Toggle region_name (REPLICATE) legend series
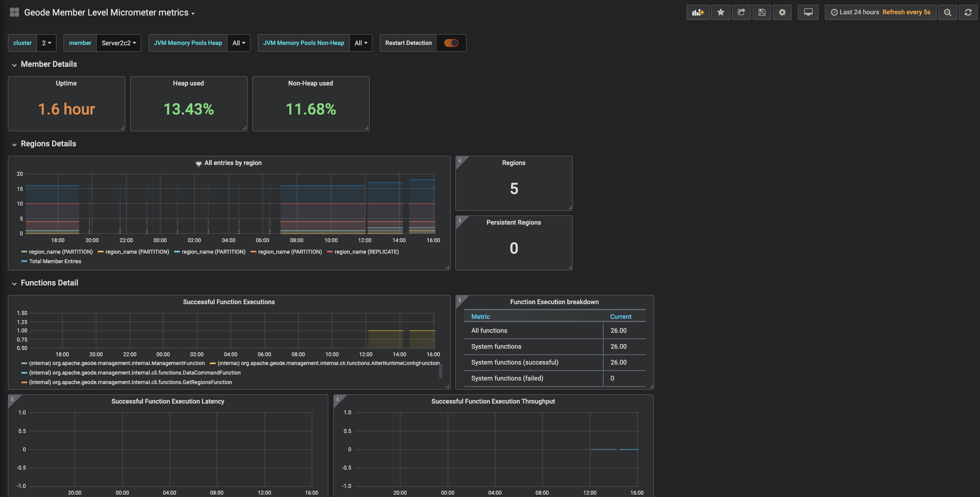The image size is (980, 497). point(366,252)
